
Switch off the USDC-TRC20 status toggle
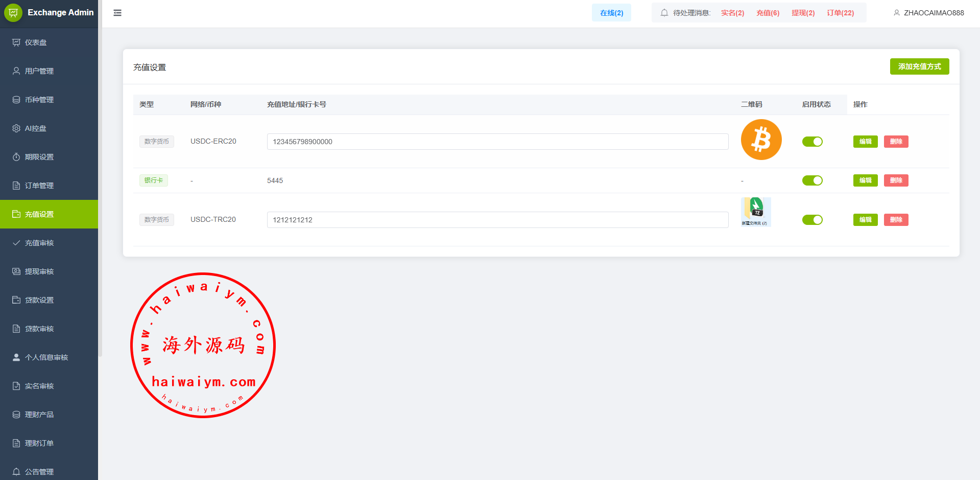[x=812, y=220]
